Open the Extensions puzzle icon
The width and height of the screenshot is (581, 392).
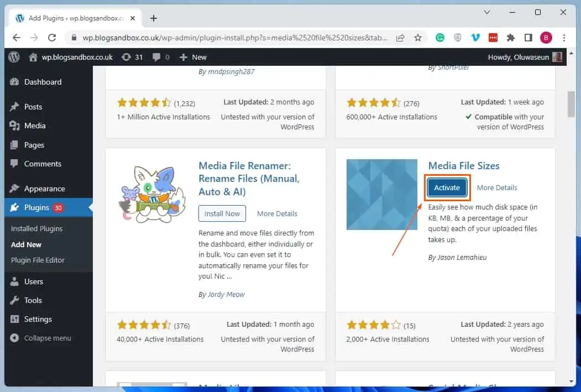click(511, 38)
